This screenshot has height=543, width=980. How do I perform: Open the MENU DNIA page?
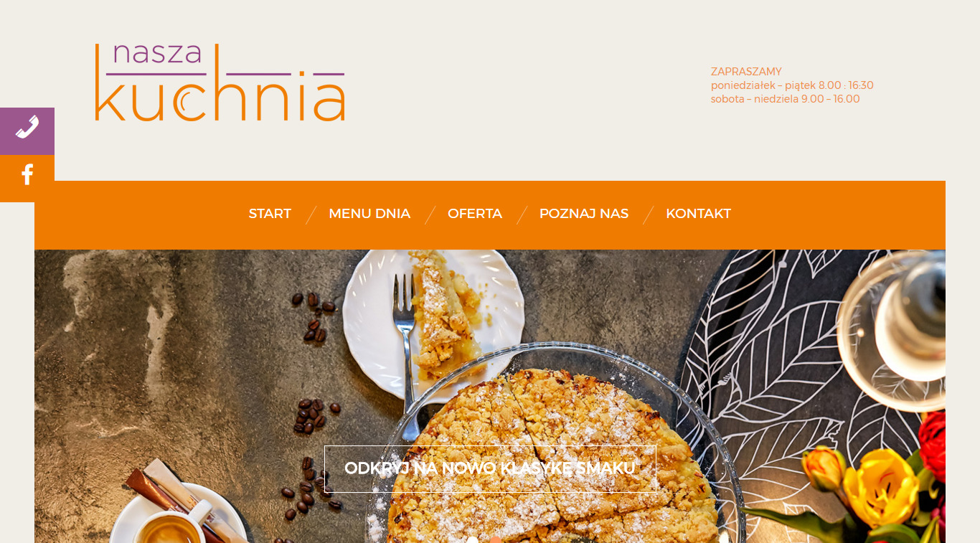click(x=369, y=214)
